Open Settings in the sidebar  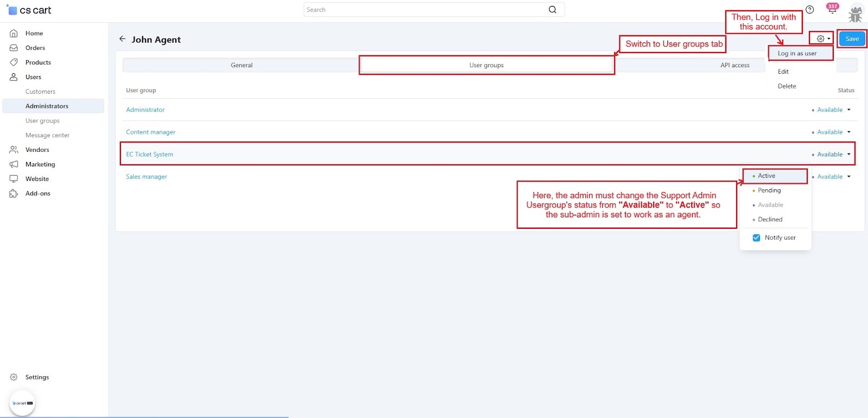37,377
